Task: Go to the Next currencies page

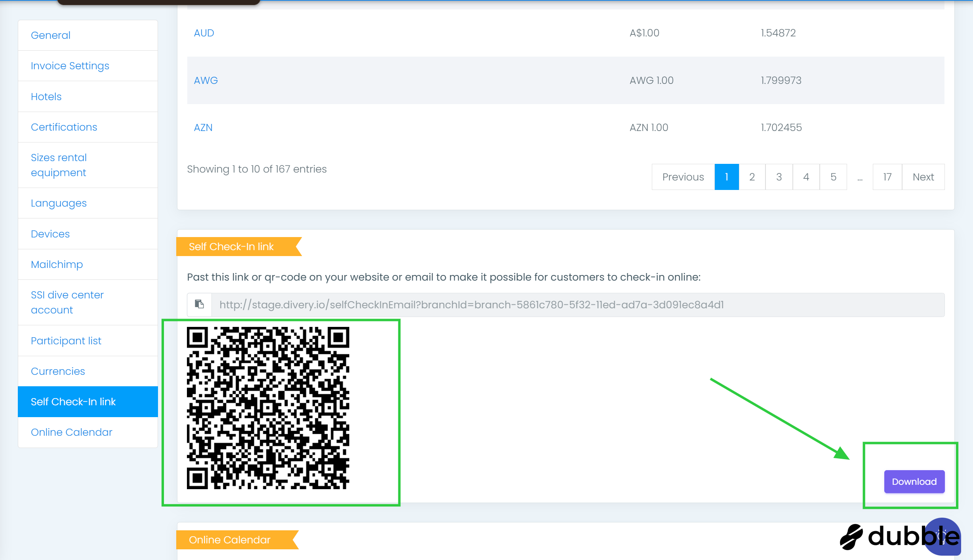Action: click(923, 177)
